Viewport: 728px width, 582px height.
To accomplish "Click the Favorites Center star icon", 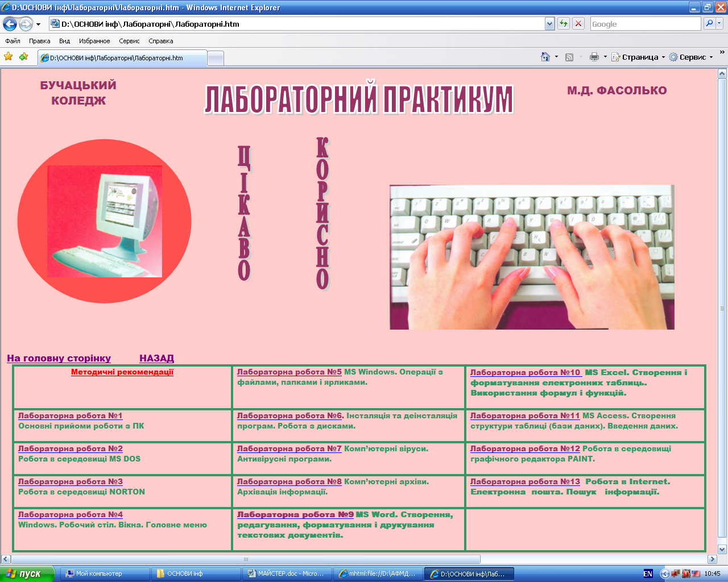I will pyautogui.click(x=9, y=57).
